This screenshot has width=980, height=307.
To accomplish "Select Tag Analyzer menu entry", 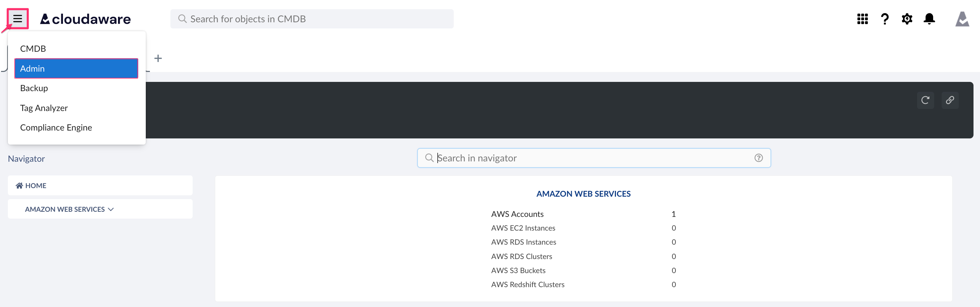I will (x=44, y=108).
